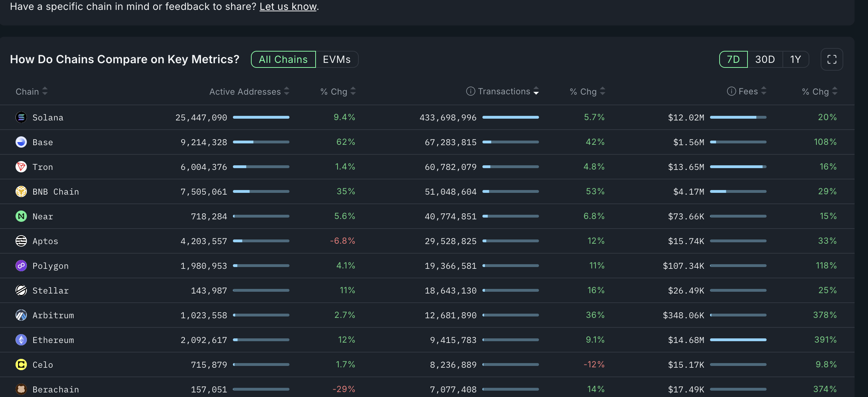Image resolution: width=868 pixels, height=397 pixels.
Task: Click the Polygon chain name
Action: click(51, 266)
